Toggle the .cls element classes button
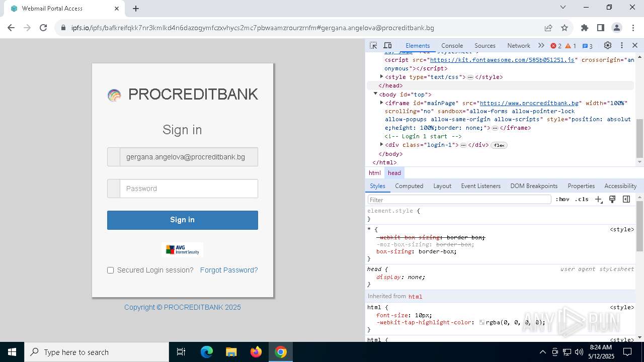Screen dimensions: 644x362 [x=582, y=200]
